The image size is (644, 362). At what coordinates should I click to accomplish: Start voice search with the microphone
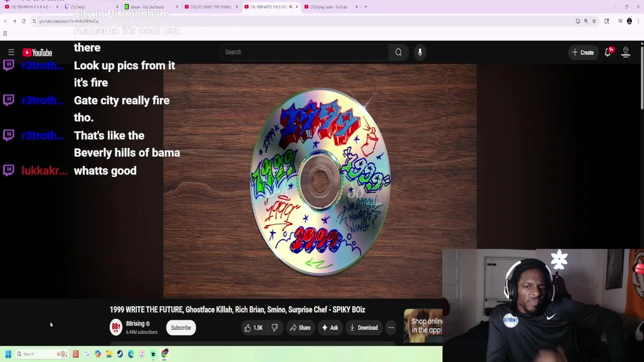(x=420, y=52)
